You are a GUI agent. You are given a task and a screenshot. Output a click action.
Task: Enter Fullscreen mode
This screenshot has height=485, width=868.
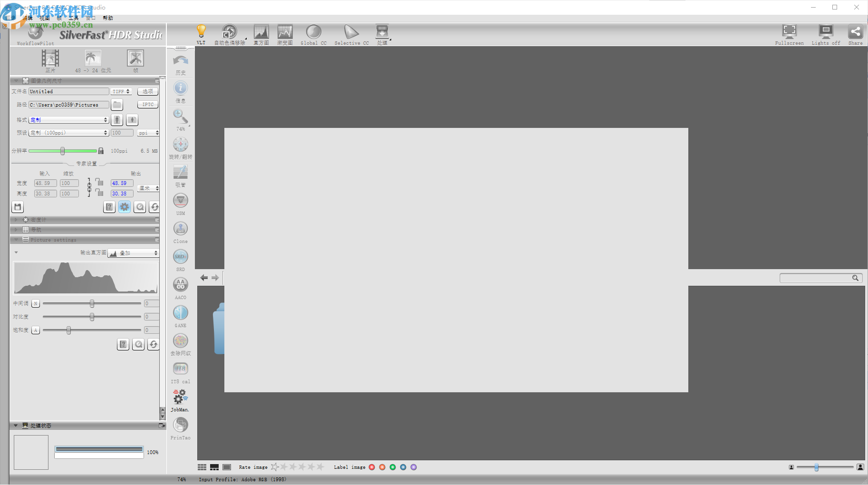790,34
